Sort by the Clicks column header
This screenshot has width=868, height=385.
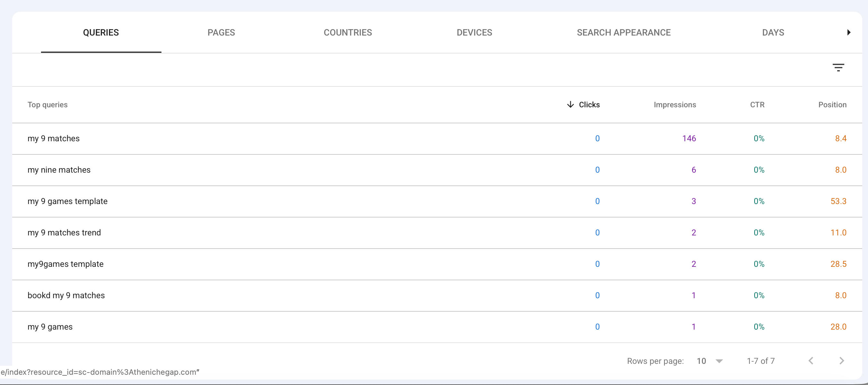click(x=584, y=105)
